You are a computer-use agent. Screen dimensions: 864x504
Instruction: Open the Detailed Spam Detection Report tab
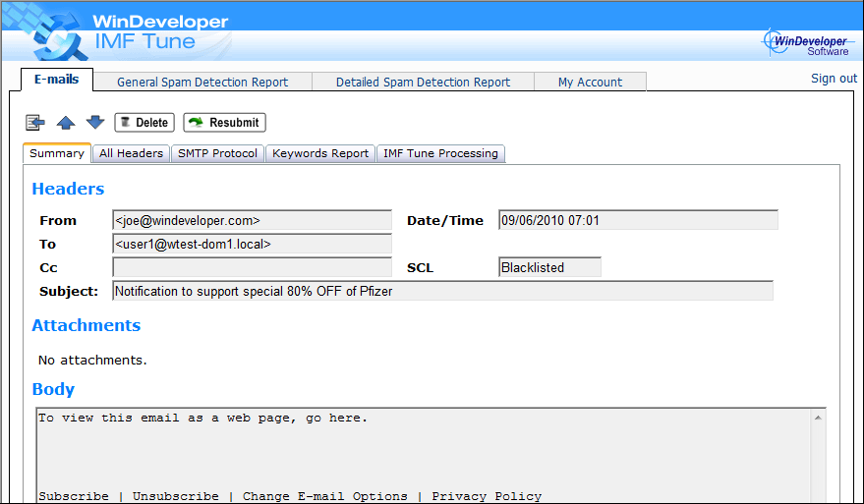[x=423, y=82]
